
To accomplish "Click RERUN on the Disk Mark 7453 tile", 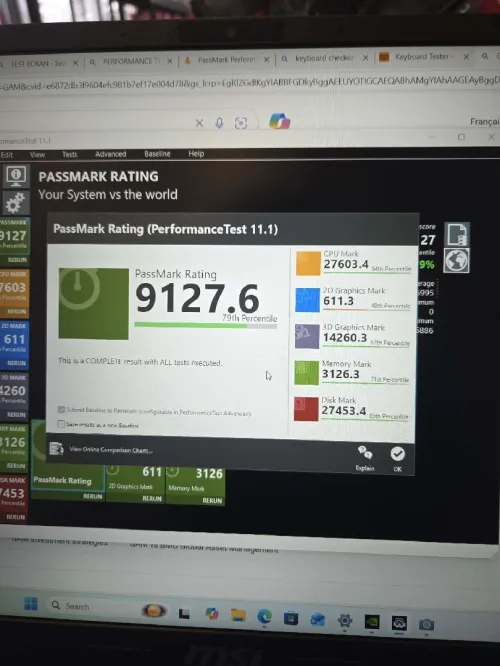I will click(15, 517).
